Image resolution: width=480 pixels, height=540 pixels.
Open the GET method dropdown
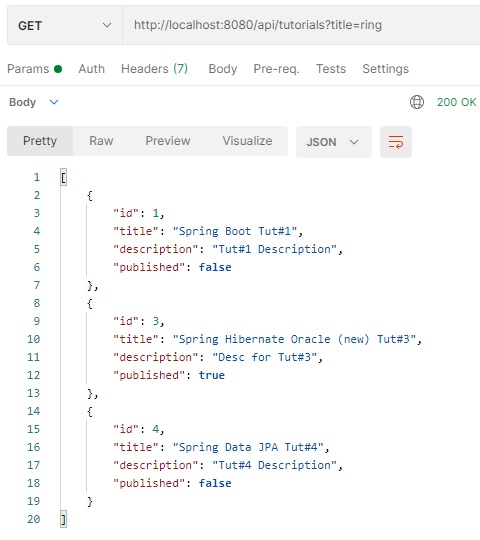65,25
